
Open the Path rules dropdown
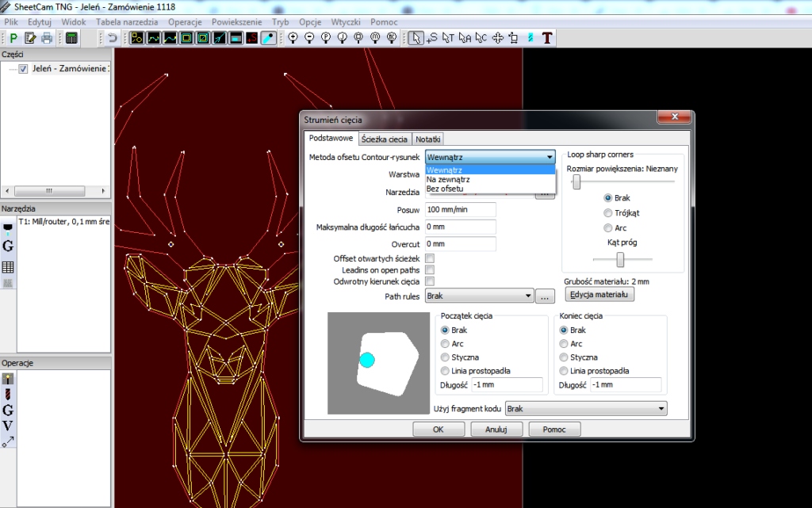528,296
